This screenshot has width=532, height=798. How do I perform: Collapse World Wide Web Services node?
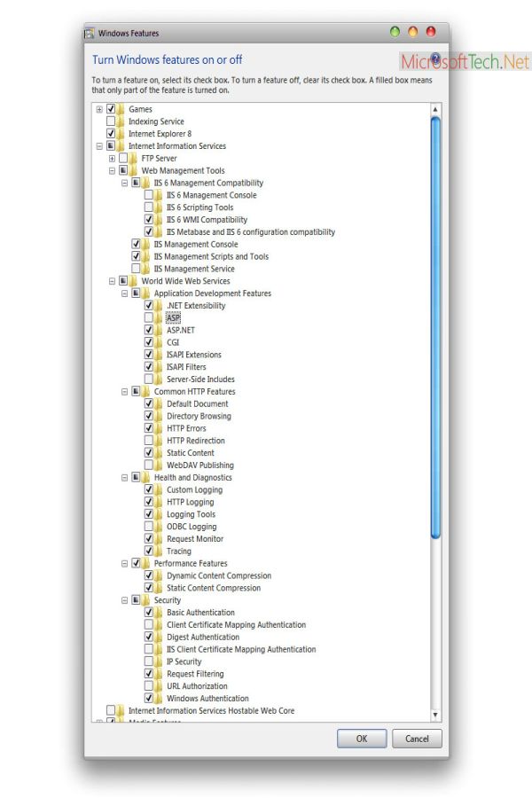click(112, 281)
